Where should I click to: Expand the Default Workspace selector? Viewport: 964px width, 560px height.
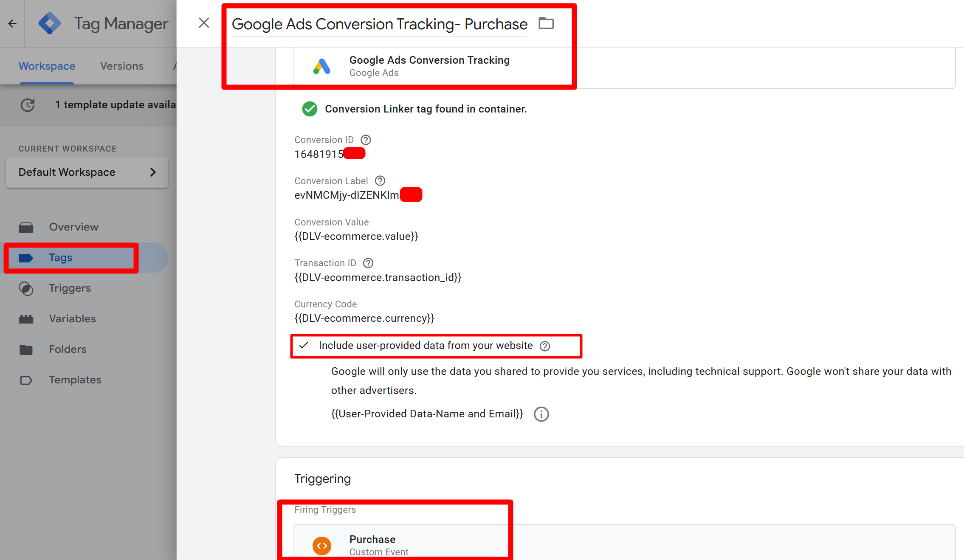coord(87,172)
